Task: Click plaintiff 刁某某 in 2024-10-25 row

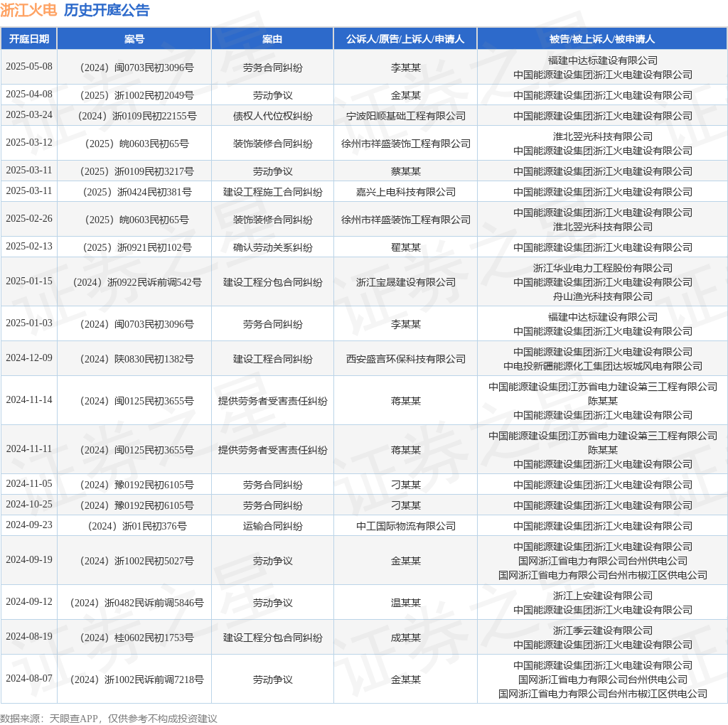Action: pos(406,505)
